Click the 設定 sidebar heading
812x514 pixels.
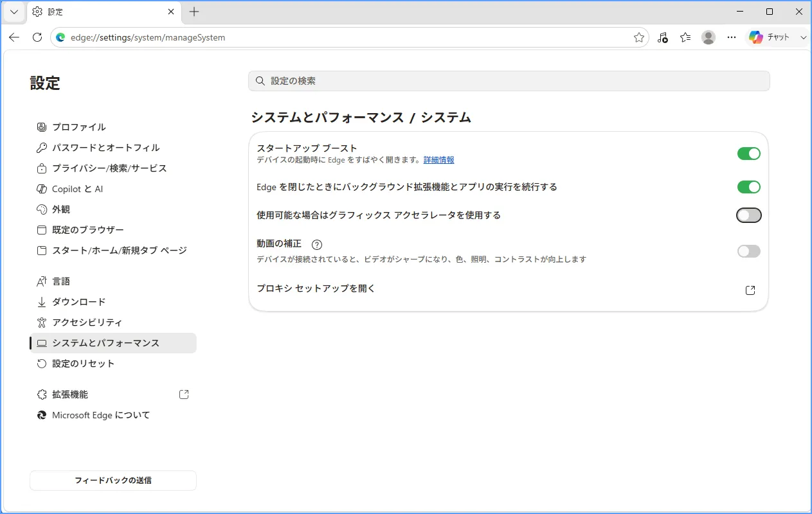tap(45, 83)
